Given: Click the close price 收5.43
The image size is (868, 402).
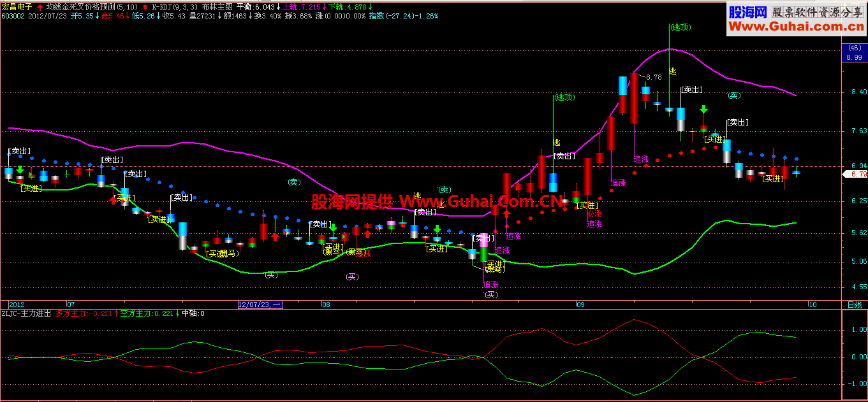Looking at the screenshot, I should pyautogui.click(x=174, y=15).
